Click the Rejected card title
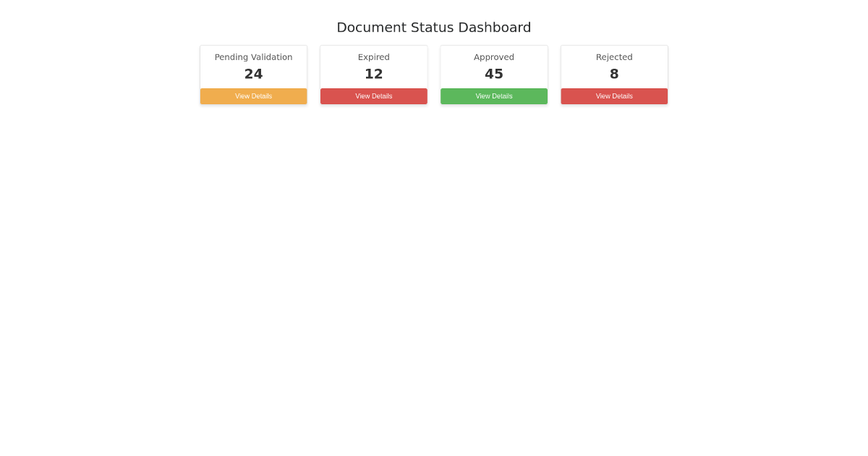This screenshot has height=456, width=868. click(x=614, y=56)
